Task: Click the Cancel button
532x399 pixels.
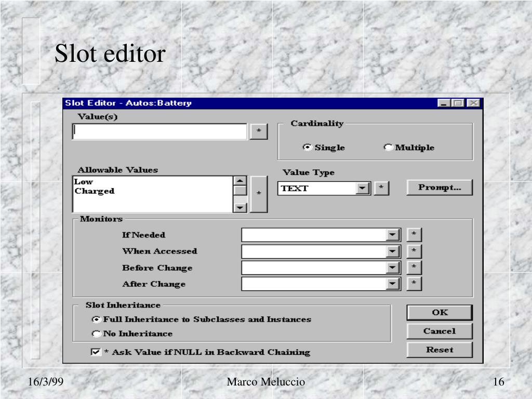Action: click(x=440, y=331)
